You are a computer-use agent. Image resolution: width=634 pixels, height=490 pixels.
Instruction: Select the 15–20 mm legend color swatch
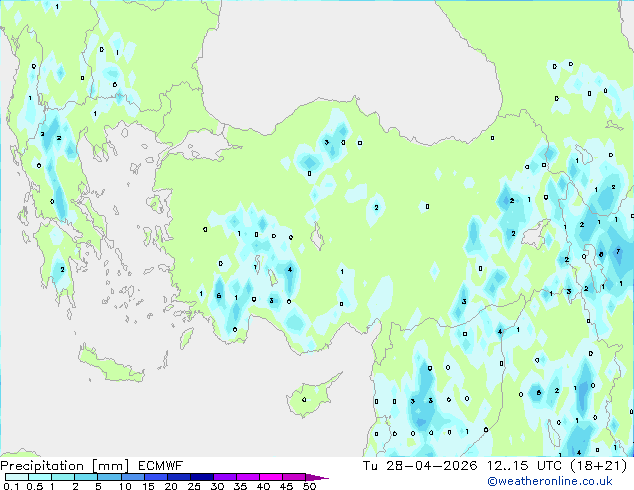(x=155, y=477)
